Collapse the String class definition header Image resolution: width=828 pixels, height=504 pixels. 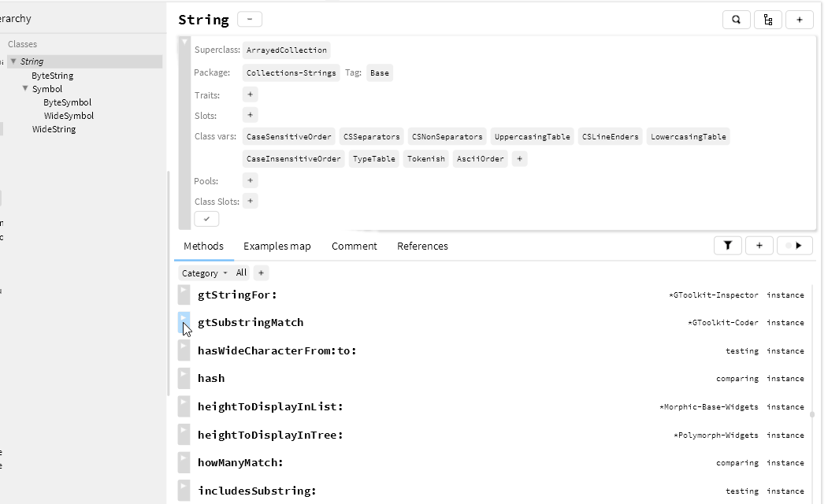(x=249, y=18)
